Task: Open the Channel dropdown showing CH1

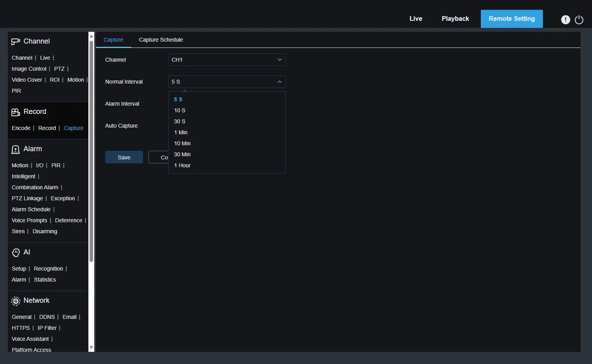Action: [227, 60]
